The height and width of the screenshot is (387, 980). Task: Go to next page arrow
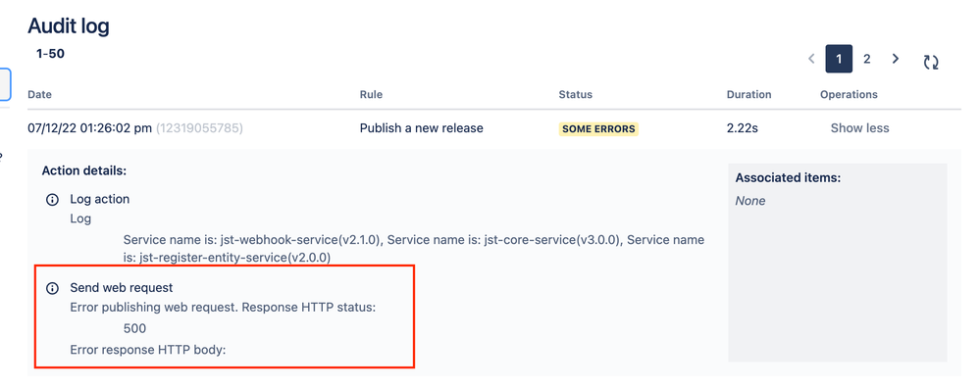896,59
